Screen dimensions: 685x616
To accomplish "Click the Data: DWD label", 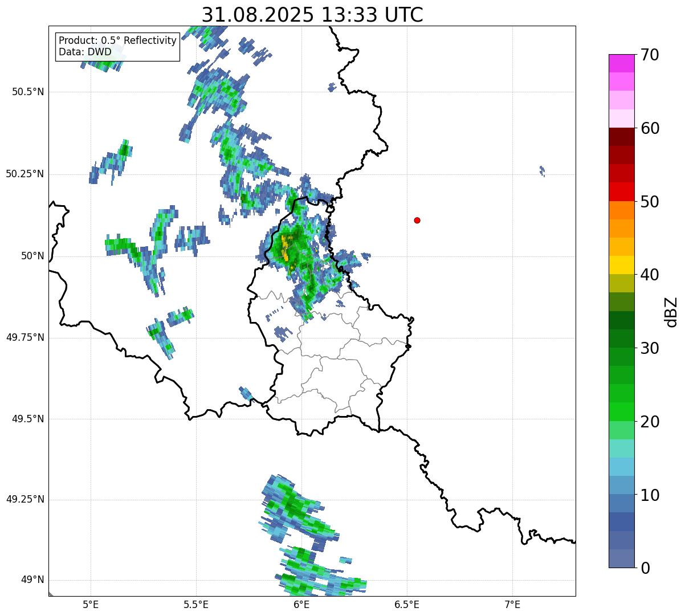I will click(x=85, y=52).
